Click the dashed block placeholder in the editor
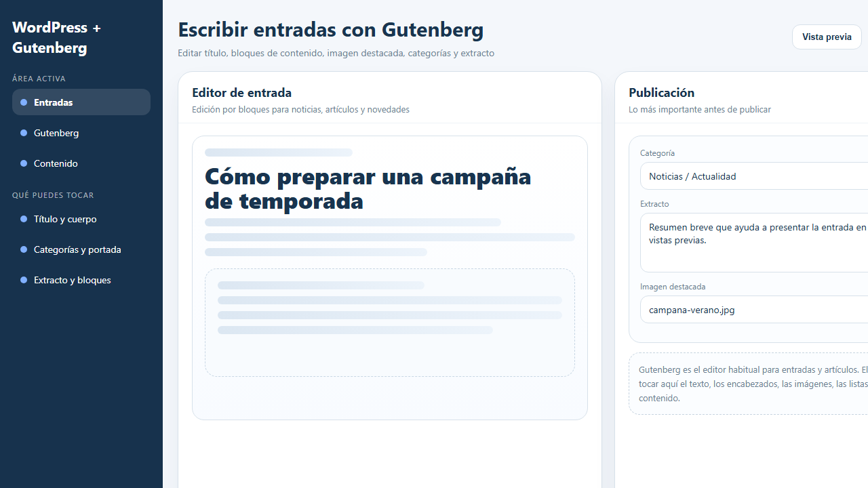Image resolution: width=868 pixels, height=488 pixels. 389,323
